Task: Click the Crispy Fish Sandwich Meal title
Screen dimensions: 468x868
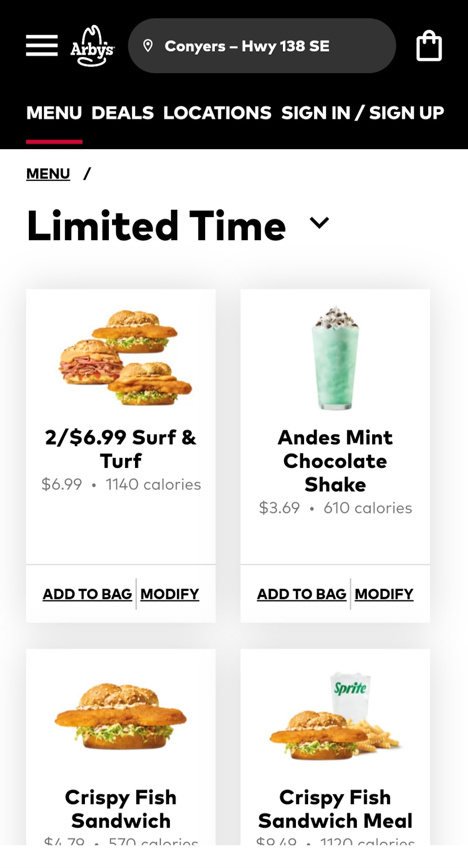Action: [x=335, y=809]
